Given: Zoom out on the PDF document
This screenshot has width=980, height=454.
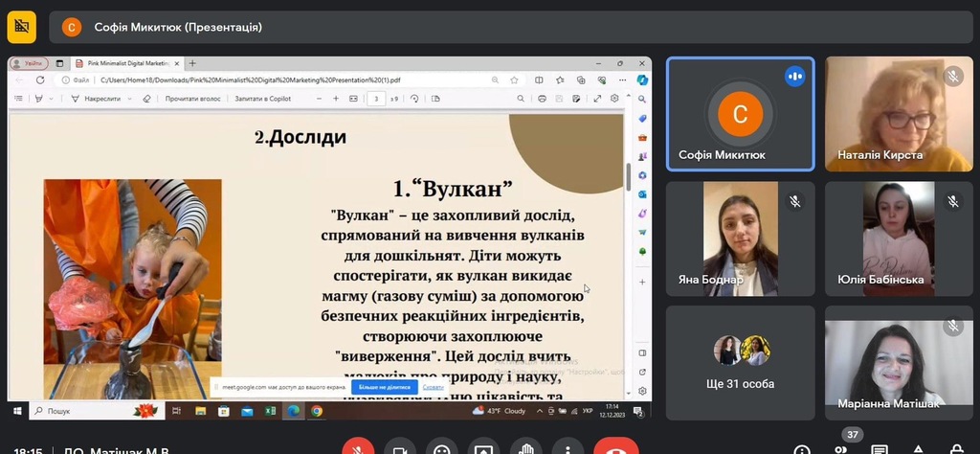Looking at the screenshot, I should point(321,99).
